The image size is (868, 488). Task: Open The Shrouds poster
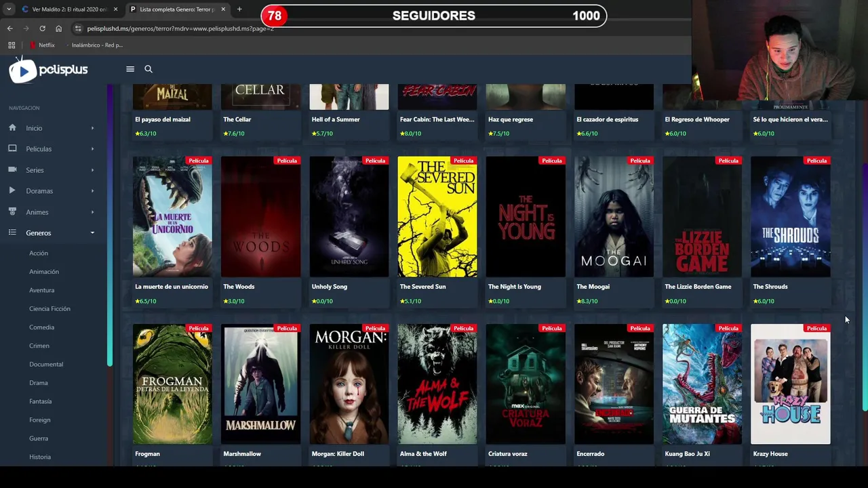click(791, 217)
